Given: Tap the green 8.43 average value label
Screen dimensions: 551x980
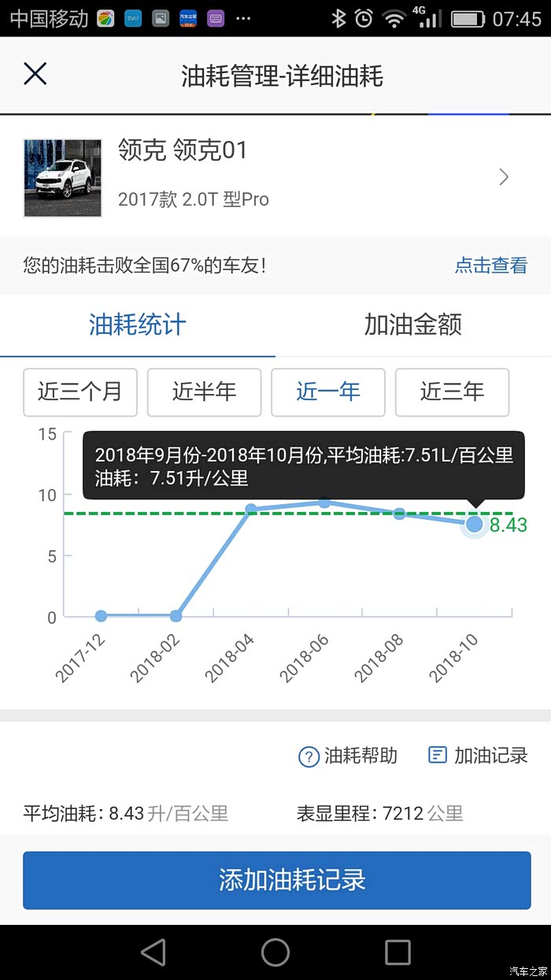Looking at the screenshot, I should tap(508, 525).
